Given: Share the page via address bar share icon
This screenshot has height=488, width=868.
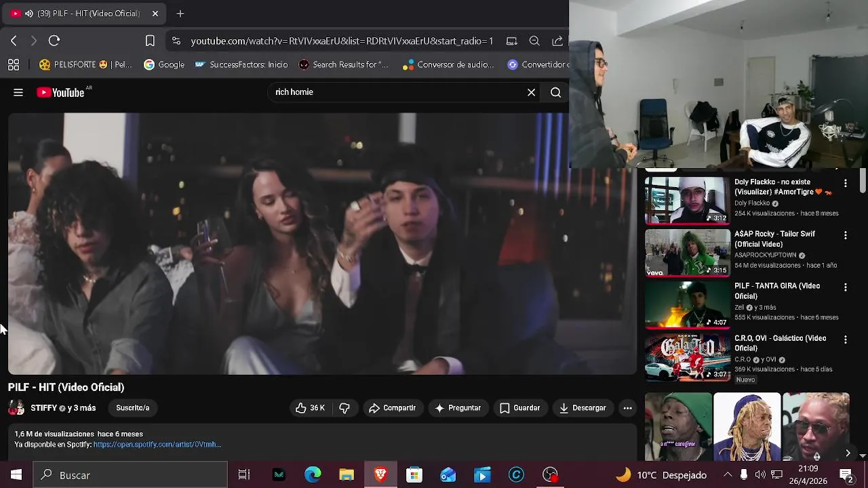Looking at the screenshot, I should (x=557, y=41).
